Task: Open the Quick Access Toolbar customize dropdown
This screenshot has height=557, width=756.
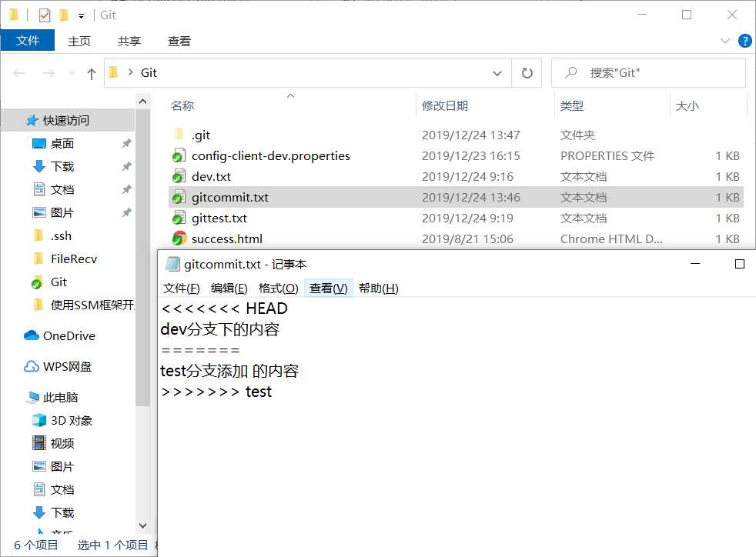Action: (81, 16)
